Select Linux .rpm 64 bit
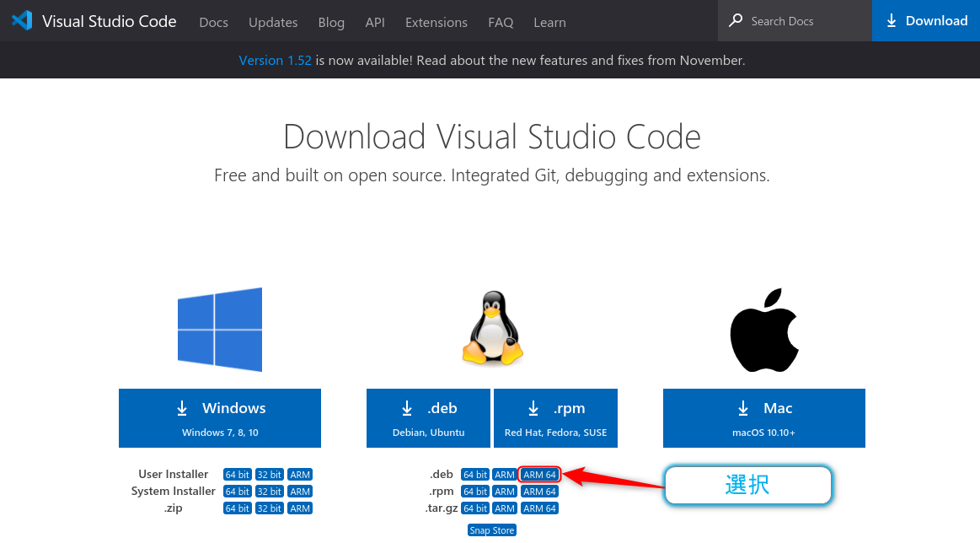Image resolution: width=980 pixels, height=543 pixels. point(475,491)
